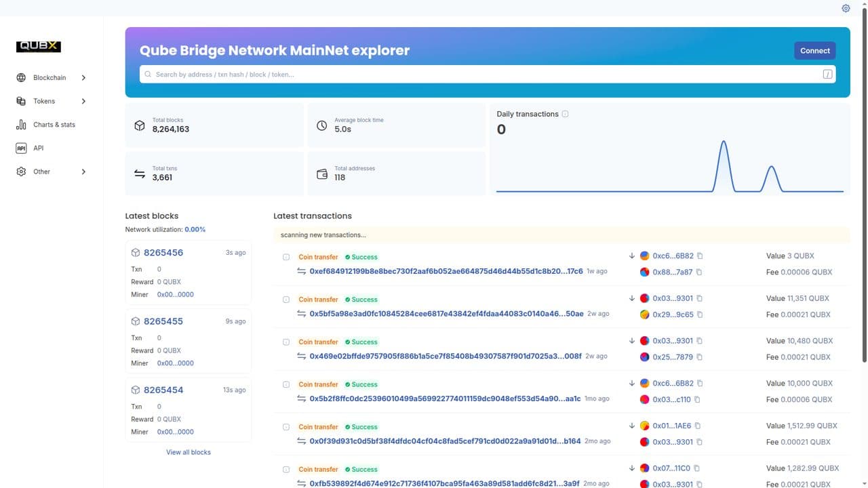Screen dimensions: 868x488
Task: Click cube icon of block 8265454
Action: [136, 390]
